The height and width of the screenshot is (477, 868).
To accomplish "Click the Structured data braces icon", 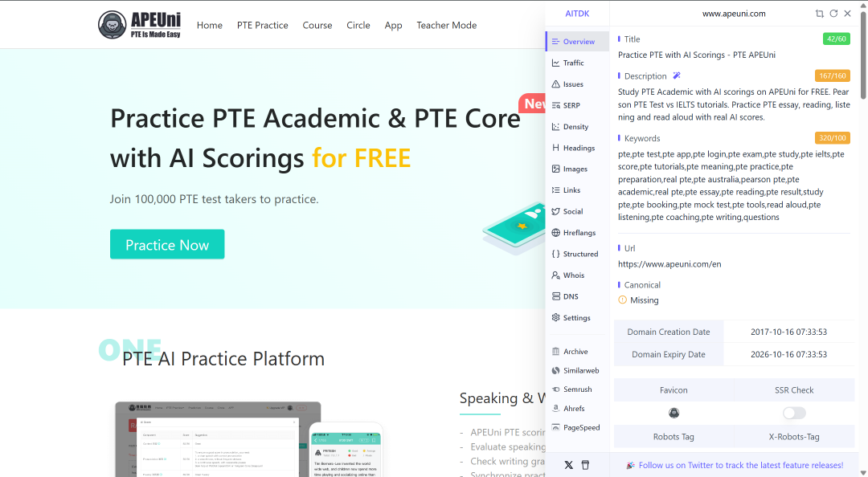I will point(556,254).
